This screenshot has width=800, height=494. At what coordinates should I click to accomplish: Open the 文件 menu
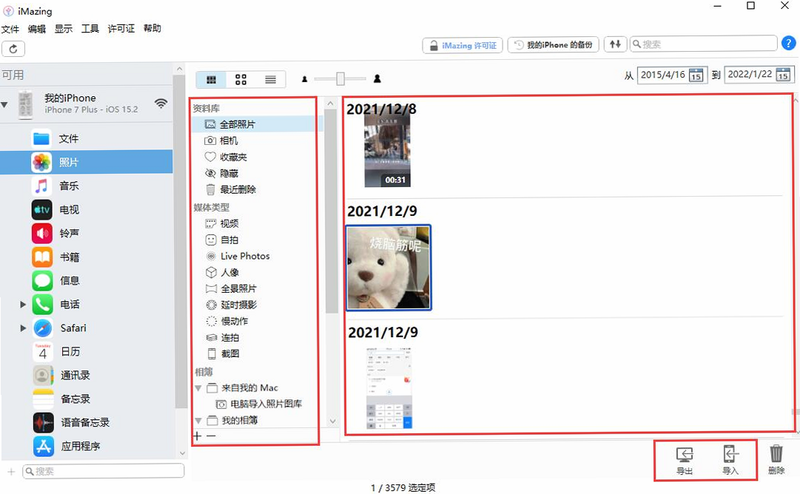10,29
